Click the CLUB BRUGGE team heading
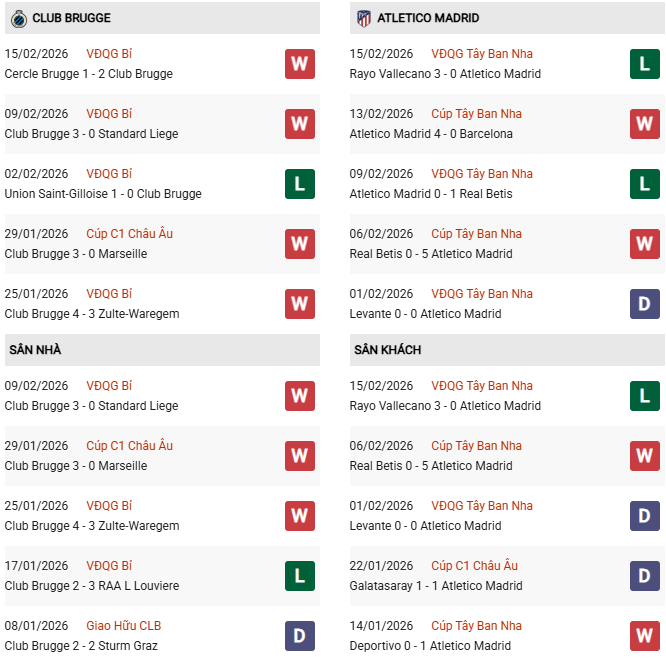The height and width of the screenshot is (660, 666). tap(71, 18)
